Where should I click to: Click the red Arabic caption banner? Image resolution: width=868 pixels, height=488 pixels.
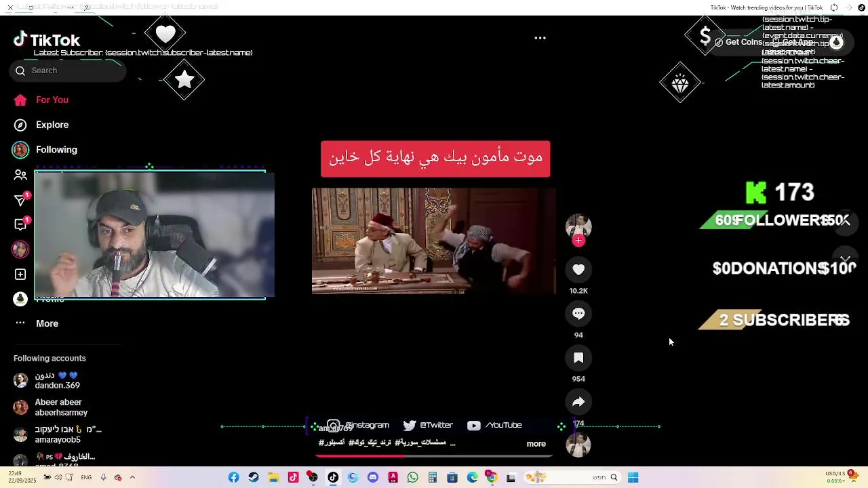pos(435,159)
